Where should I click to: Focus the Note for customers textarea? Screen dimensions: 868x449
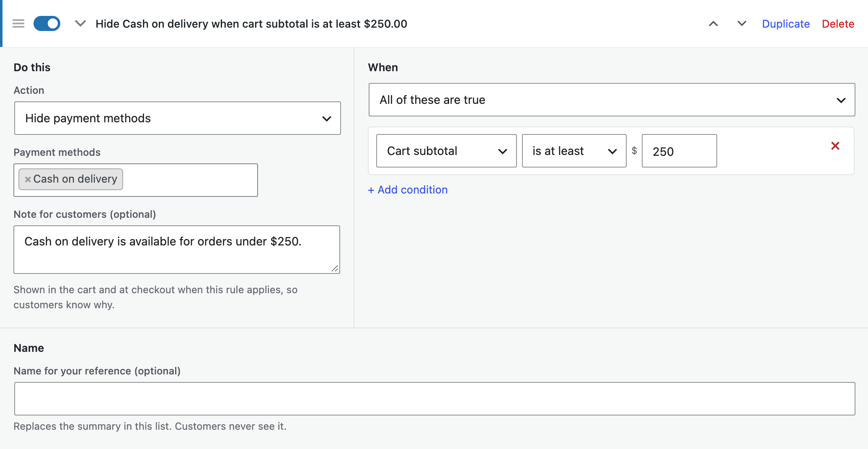tap(177, 250)
